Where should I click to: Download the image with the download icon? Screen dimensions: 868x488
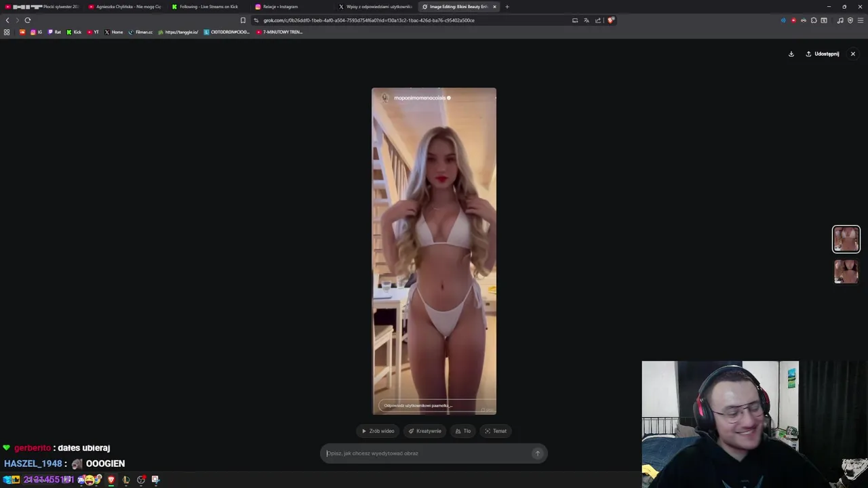[791, 54]
